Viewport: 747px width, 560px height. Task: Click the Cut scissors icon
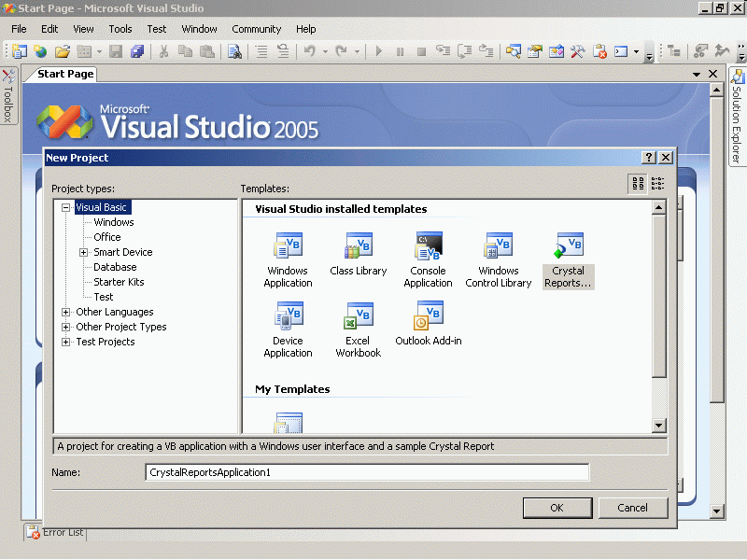tap(164, 51)
